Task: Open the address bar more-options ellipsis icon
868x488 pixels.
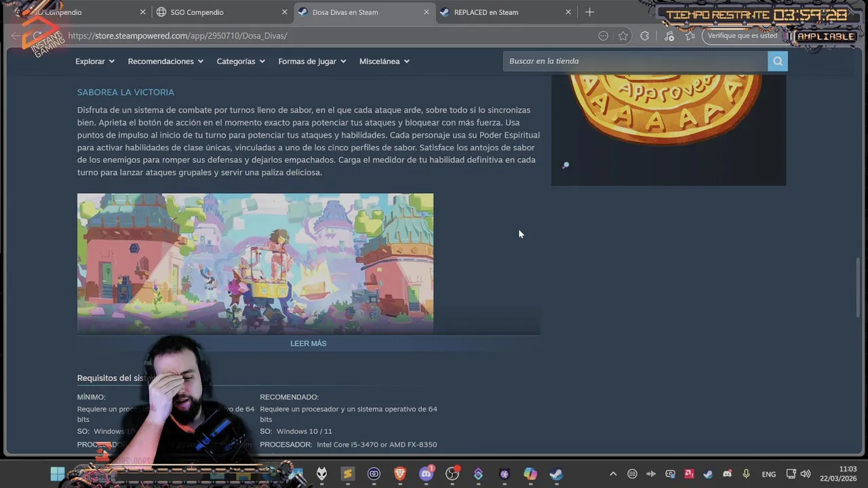Action: click(603, 36)
